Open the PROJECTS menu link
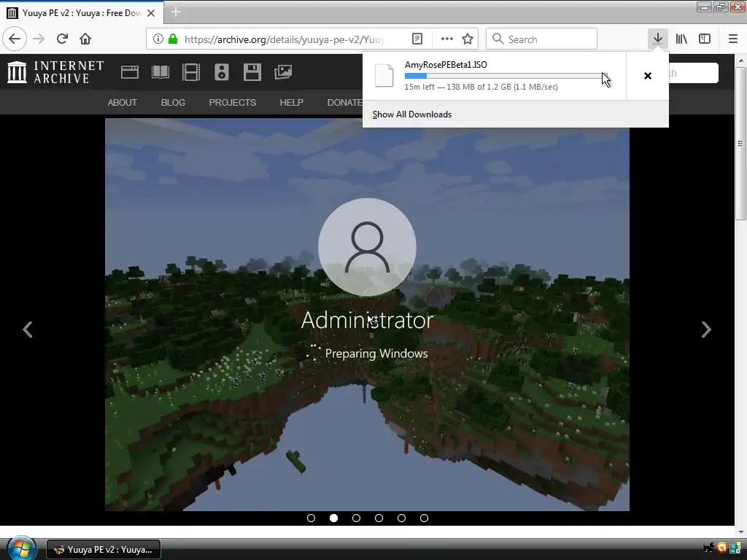 click(233, 102)
